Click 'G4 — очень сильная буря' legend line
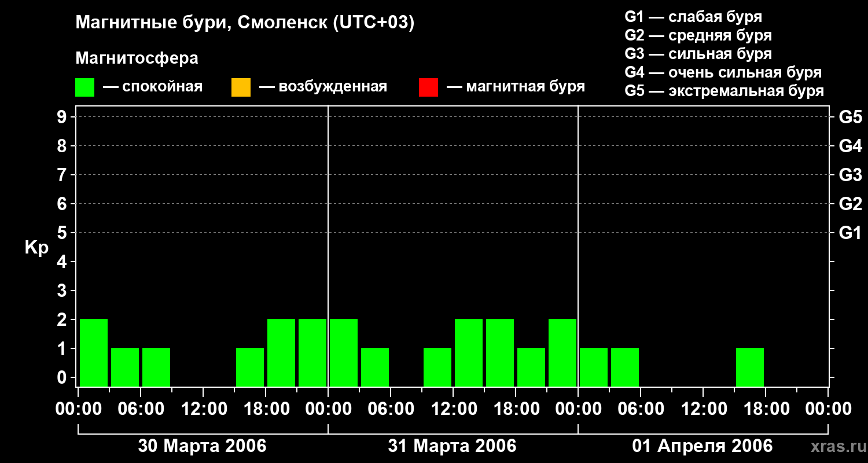 coord(723,72)
